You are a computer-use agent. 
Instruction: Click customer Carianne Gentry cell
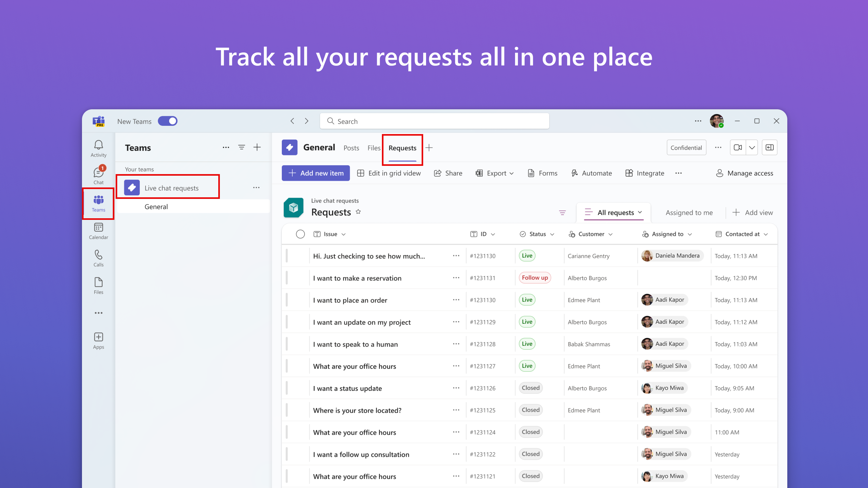click(588, 256)
